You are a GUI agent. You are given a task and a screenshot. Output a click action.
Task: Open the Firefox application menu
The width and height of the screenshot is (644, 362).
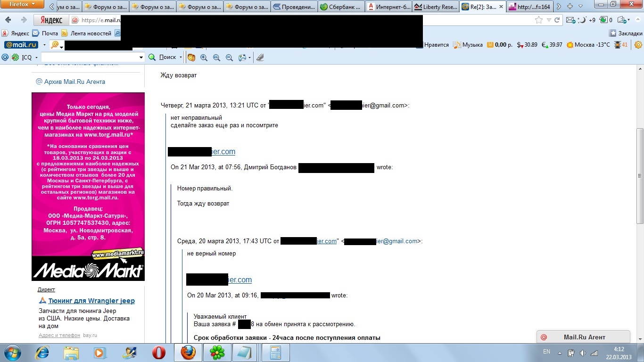[x=22, y=4]
